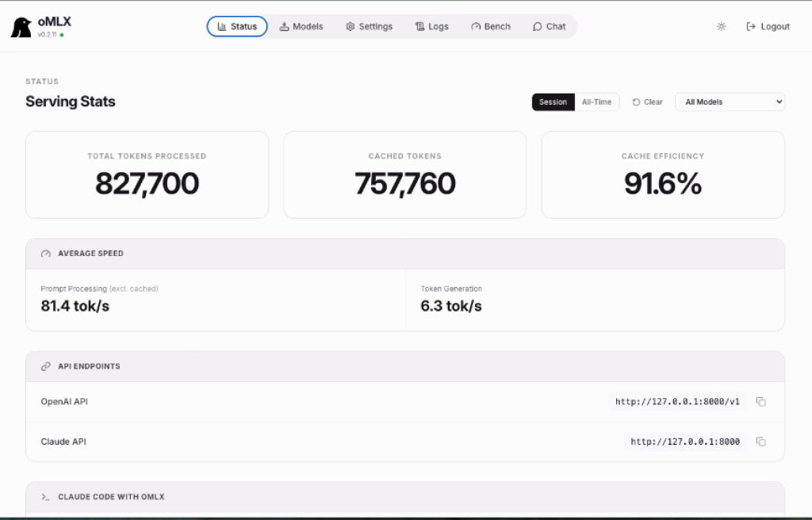Click the API Endpoints link icon
Screen dimensions: 812x520
46,367
